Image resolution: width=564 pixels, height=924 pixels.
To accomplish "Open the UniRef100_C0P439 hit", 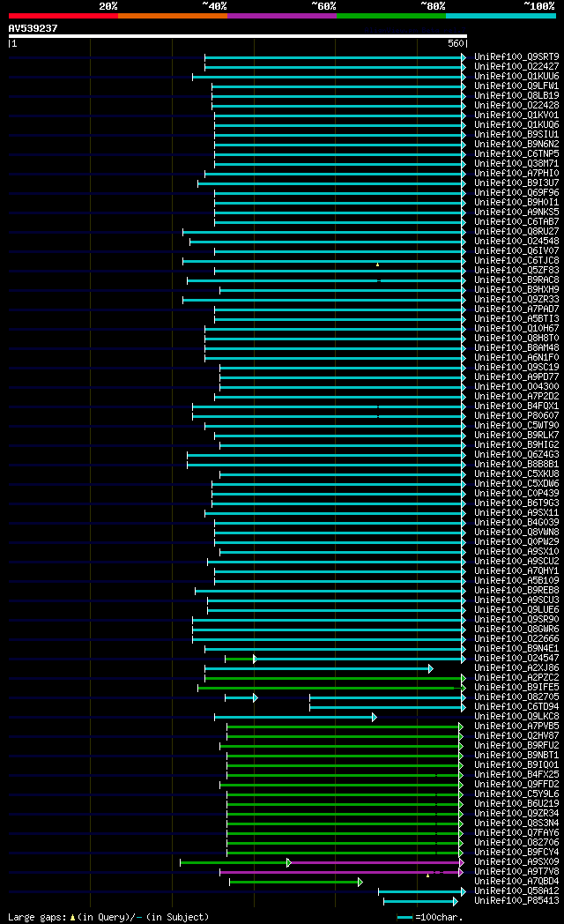I will (516, 494).
